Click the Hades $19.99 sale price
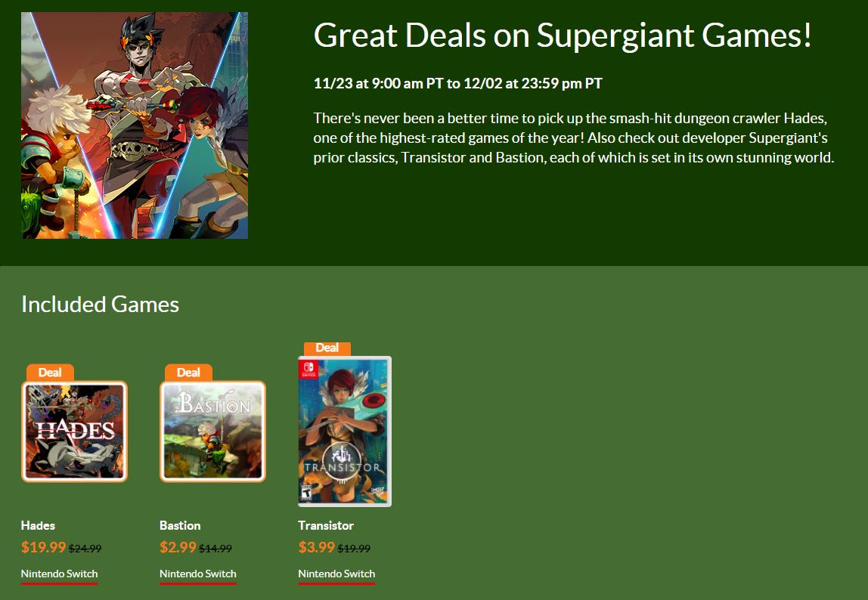 (x=43, y=547)
